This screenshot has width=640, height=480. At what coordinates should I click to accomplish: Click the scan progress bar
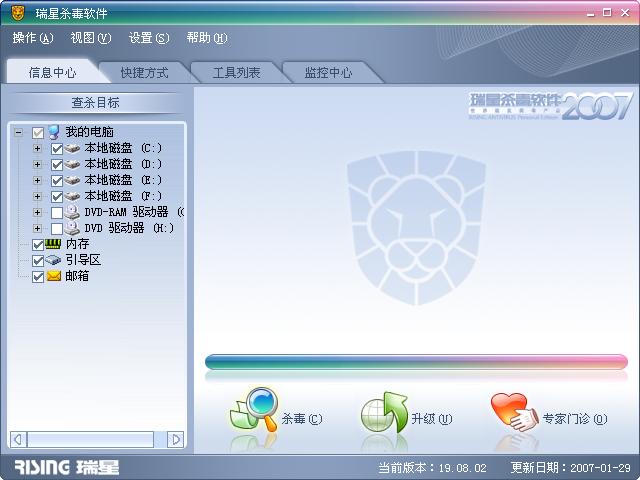[416, 362]
